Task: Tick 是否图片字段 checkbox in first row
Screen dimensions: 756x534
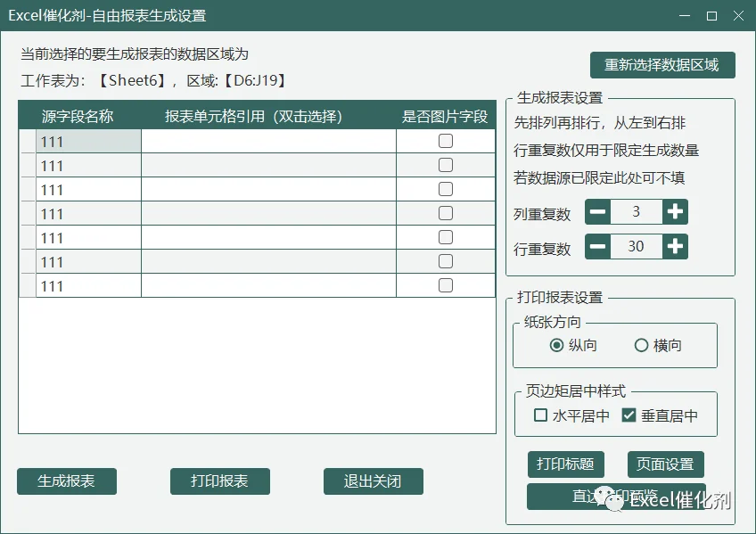Action: [446, 141]
